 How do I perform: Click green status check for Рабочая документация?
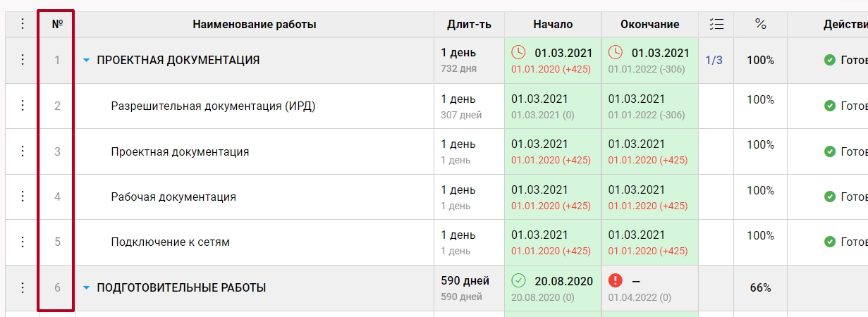point(830,197)
